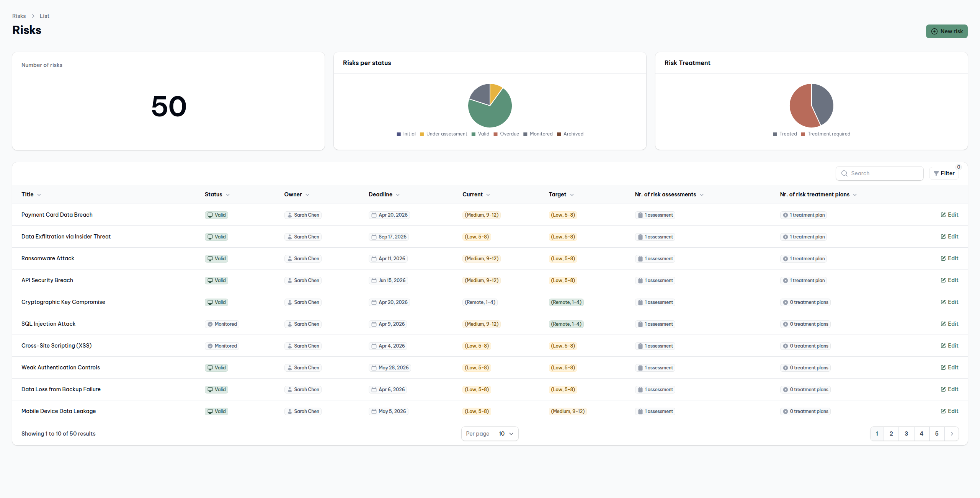The height and width of the screenshot is (498, 980).
Task: Toggle Treatment required legend item
Action: [x=825, y=134]
